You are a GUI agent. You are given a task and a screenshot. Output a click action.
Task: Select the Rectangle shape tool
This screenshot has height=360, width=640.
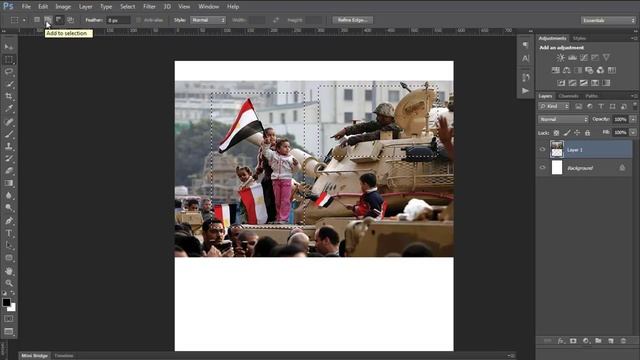point(9,258)
